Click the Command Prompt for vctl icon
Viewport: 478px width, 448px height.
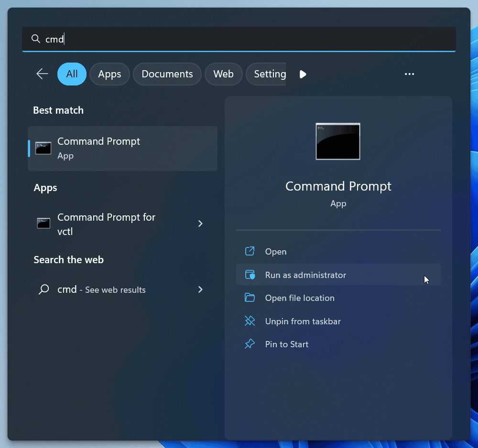click(43, 223)
